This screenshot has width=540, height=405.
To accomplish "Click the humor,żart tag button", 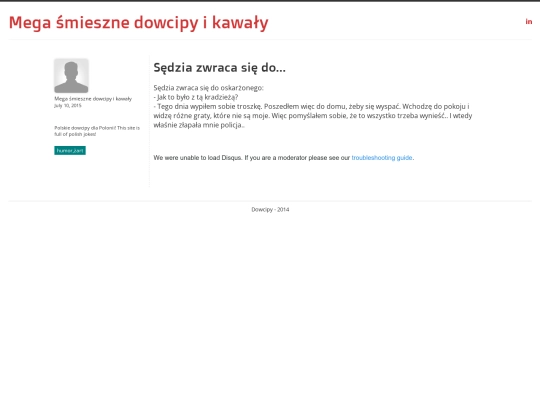I will click(70, 150).
